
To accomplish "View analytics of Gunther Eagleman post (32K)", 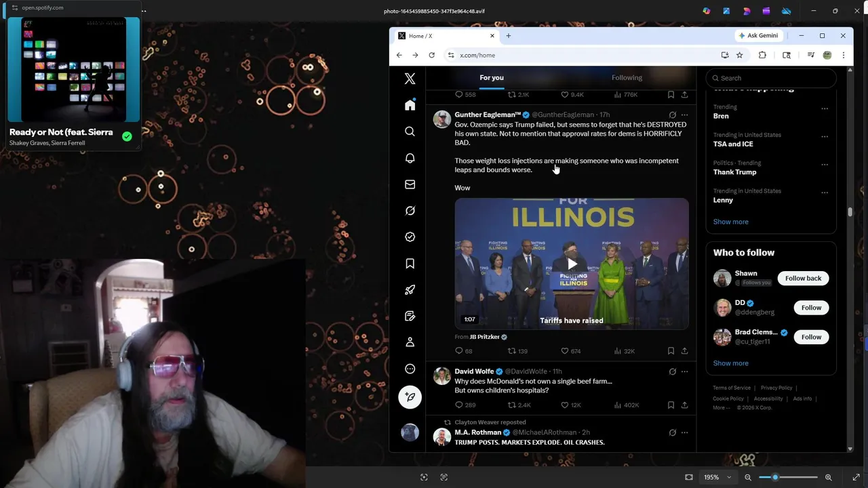I will point(624,351).
